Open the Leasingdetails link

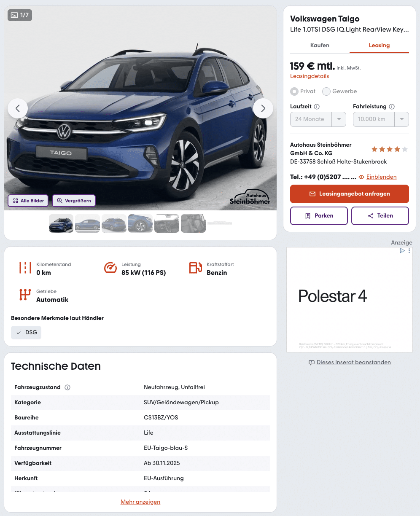pyautogui.click(x=310, y=76)
